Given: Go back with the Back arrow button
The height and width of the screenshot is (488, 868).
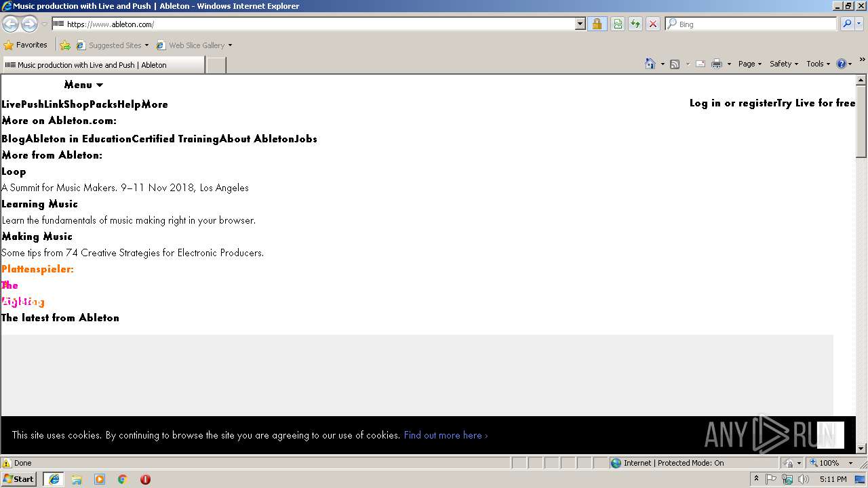Looking at the screenshot, I should tap(10, 24).
